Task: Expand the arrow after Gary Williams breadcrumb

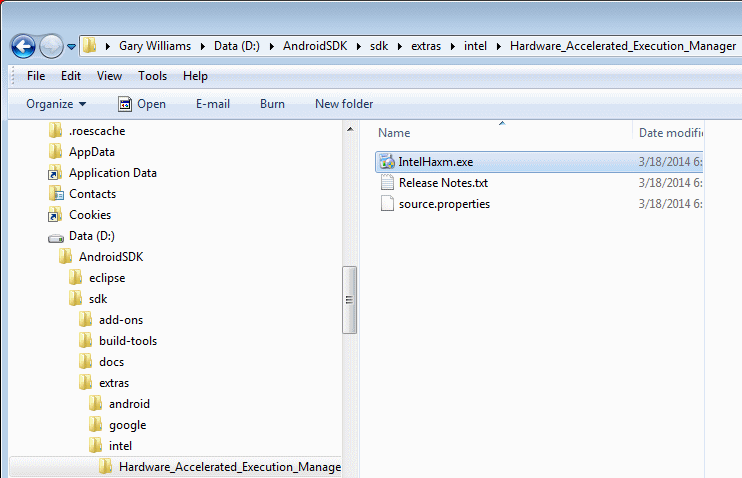Action: (203, 46)
